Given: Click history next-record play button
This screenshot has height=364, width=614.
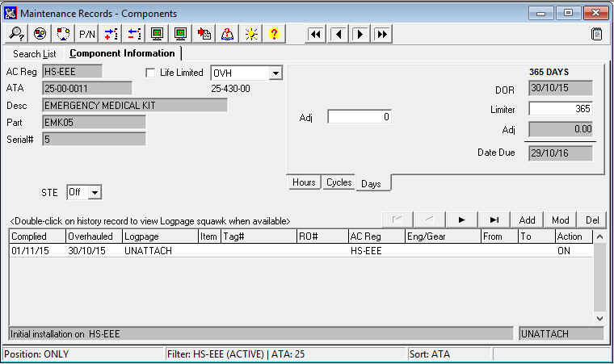Looking at the screenshot, I should 461,220.
